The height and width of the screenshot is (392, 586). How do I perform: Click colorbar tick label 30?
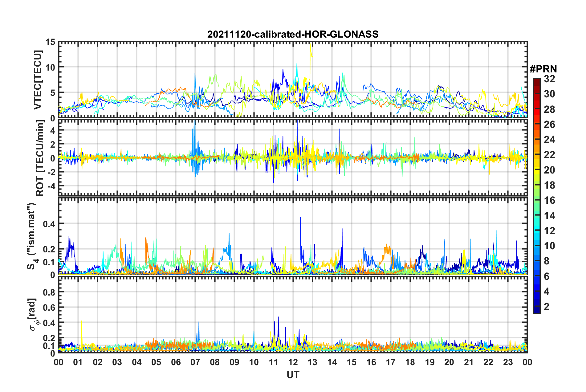coord(549,94)
